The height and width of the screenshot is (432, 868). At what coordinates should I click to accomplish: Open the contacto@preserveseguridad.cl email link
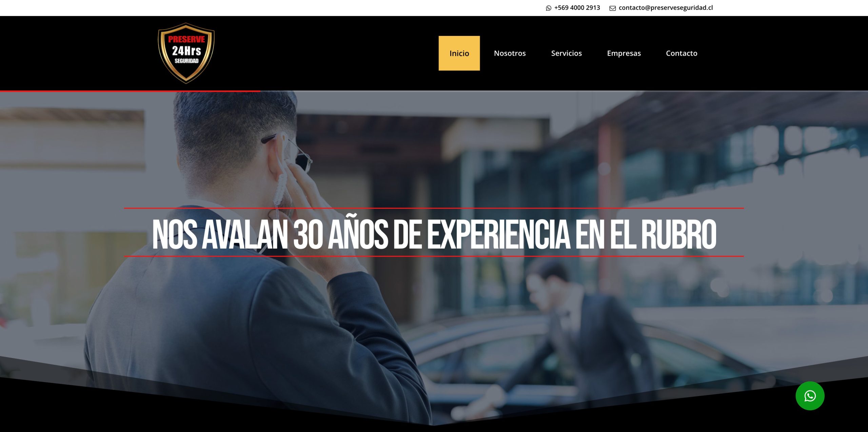[666, 8]
